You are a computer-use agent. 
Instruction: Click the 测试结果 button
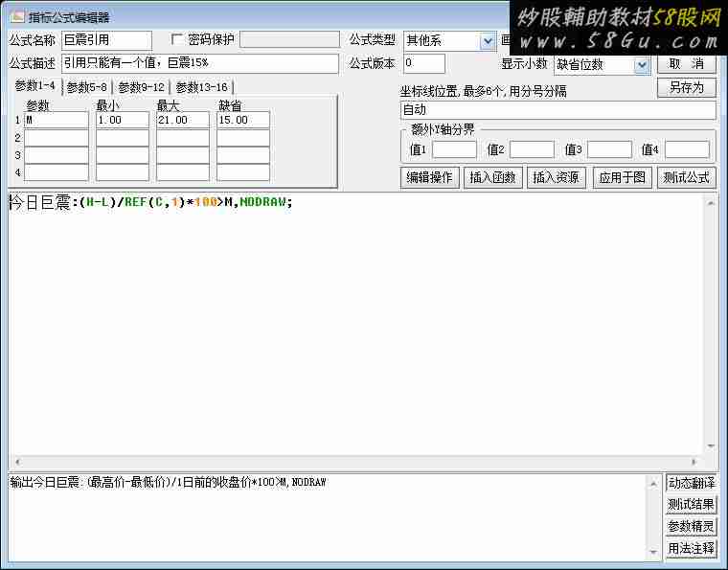click(691, 505)
